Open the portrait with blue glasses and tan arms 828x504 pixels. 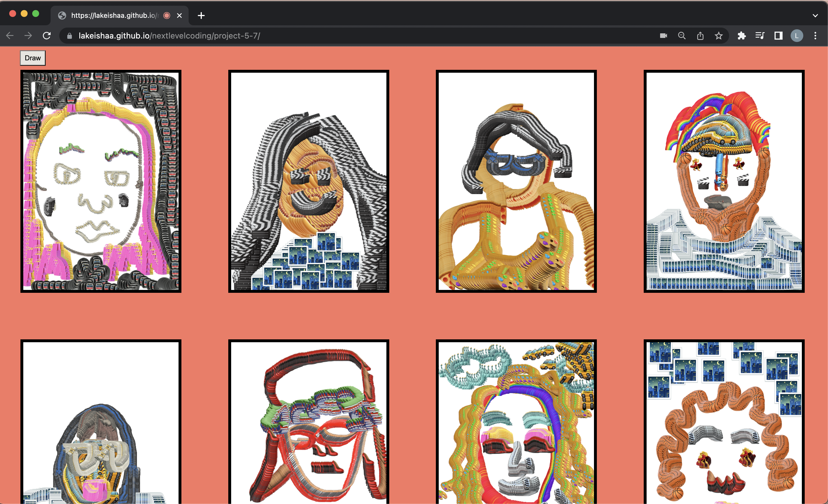tap(516, 181)
